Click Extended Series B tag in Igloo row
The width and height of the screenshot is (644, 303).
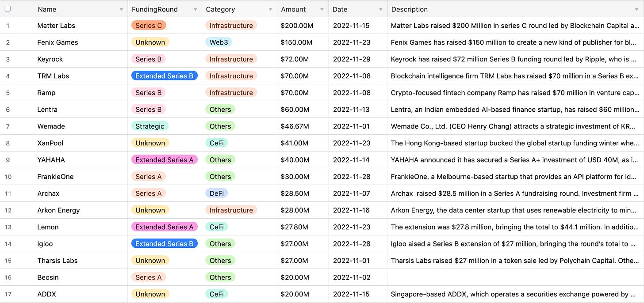(x=165, y=244)
